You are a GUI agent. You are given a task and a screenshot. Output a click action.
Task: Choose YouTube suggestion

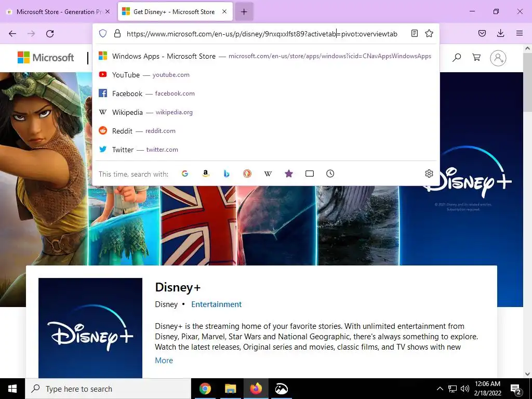tap(265, 75)
